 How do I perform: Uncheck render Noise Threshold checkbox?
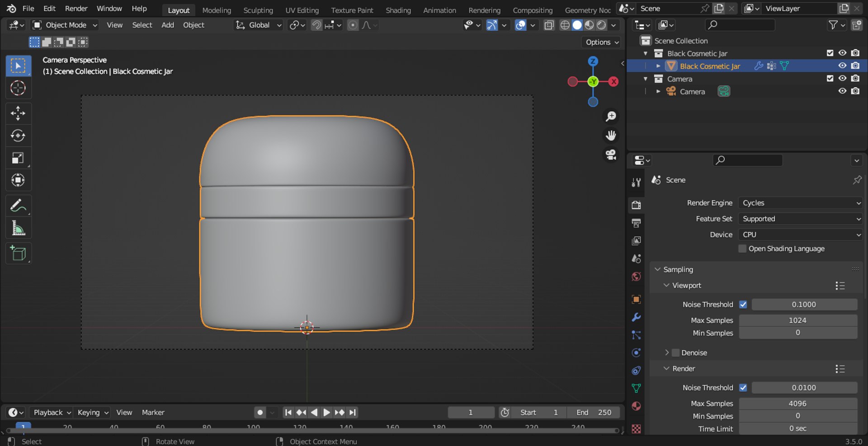[743, 388]
